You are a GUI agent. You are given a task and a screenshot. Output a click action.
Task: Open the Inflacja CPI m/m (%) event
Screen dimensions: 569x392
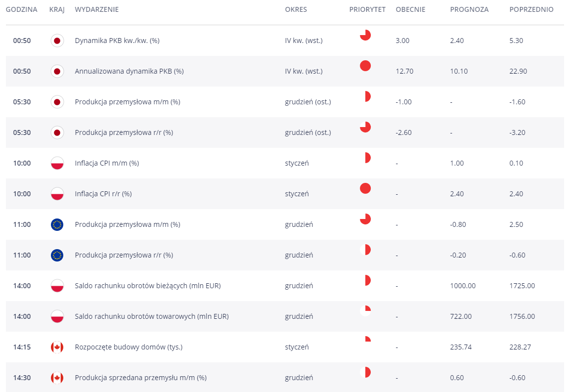coord(107,163)
